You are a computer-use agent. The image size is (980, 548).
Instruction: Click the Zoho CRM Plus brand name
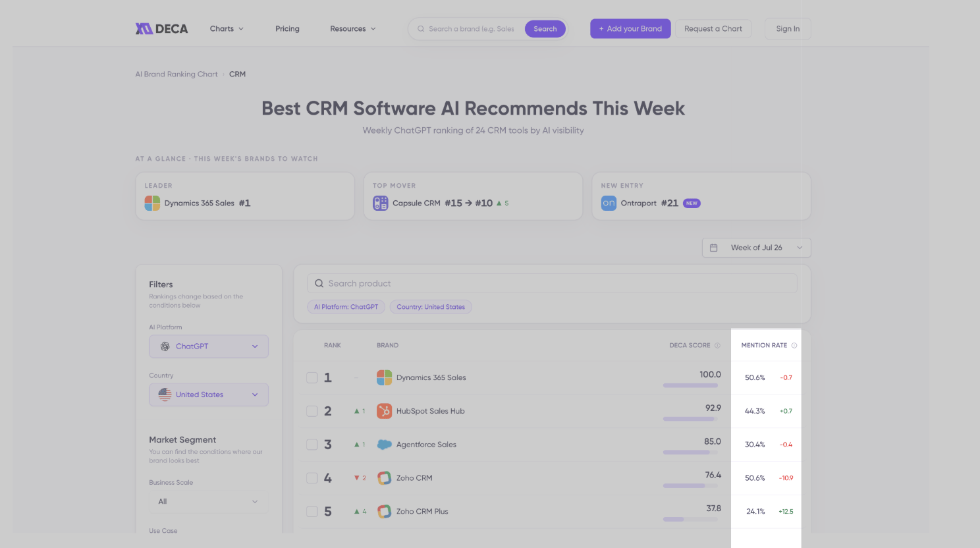[x=422, y=512]
